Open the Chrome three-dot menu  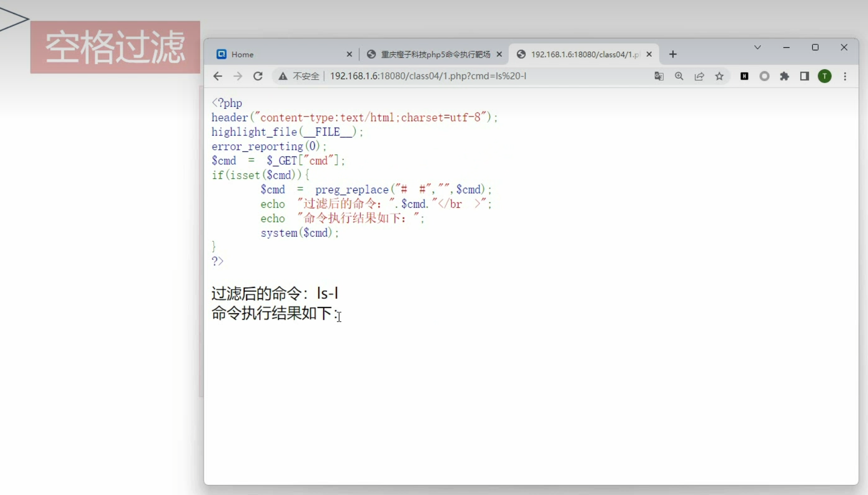(845, 76)
